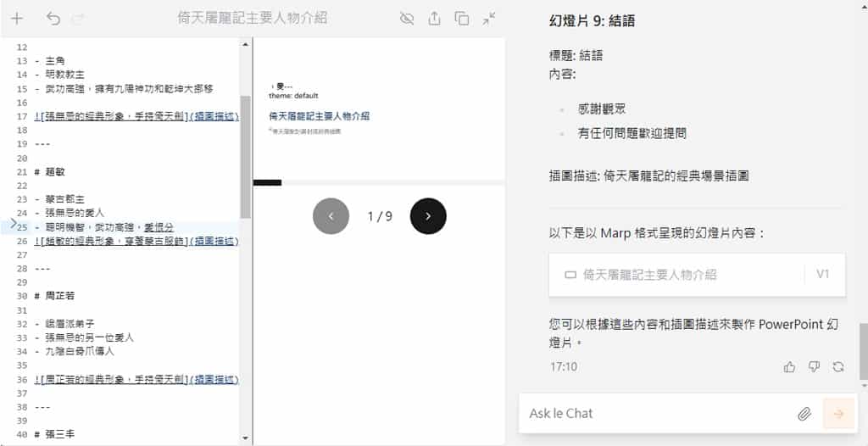Click the heading # 張三丰 on line 40
Viewport: 868px width, 446px height.
(x=55, y=435)
